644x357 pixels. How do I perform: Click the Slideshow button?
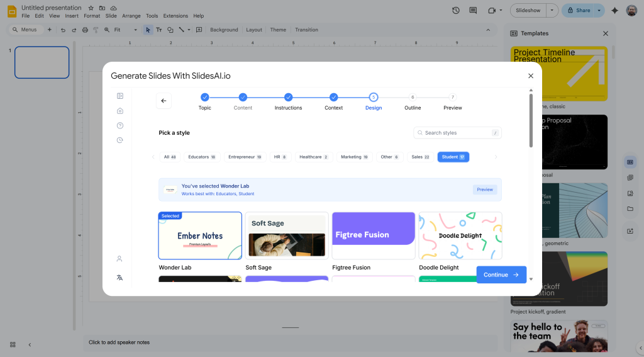(528, 10)
